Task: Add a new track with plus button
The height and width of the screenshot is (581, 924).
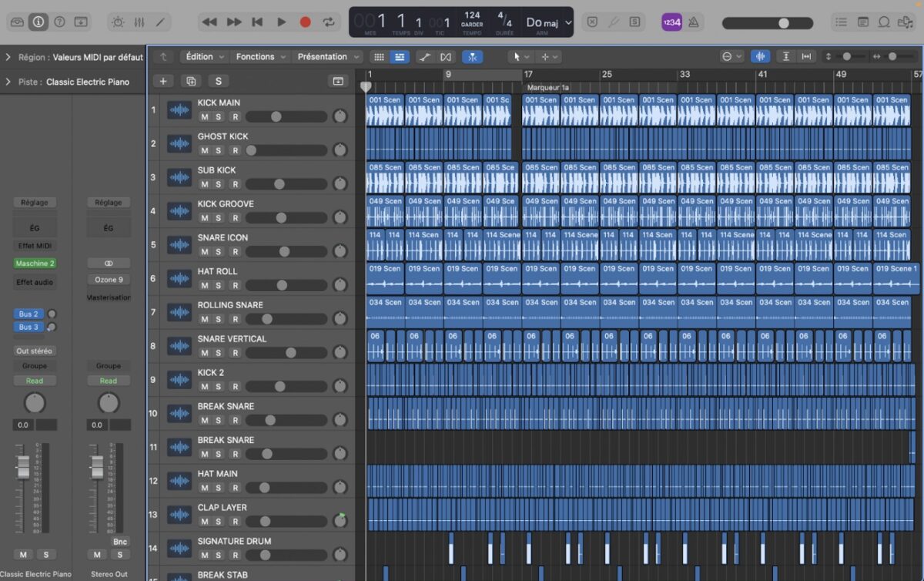Action: tap(162, 81)
